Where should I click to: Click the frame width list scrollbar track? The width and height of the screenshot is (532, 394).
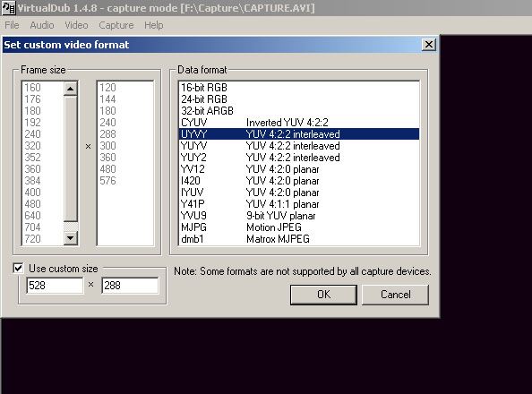point(70,227)
